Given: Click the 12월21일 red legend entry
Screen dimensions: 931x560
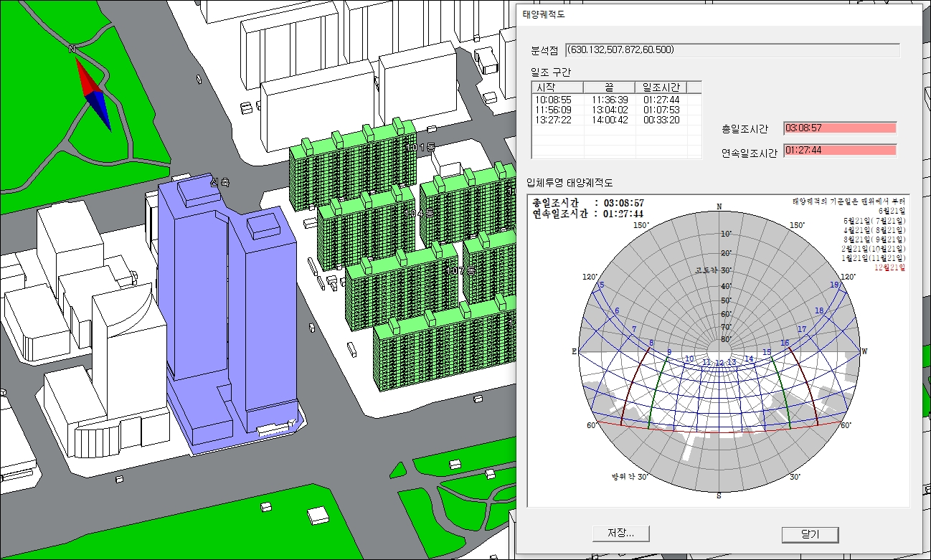Looking at the screenshot, I should [x=889, y=267].
